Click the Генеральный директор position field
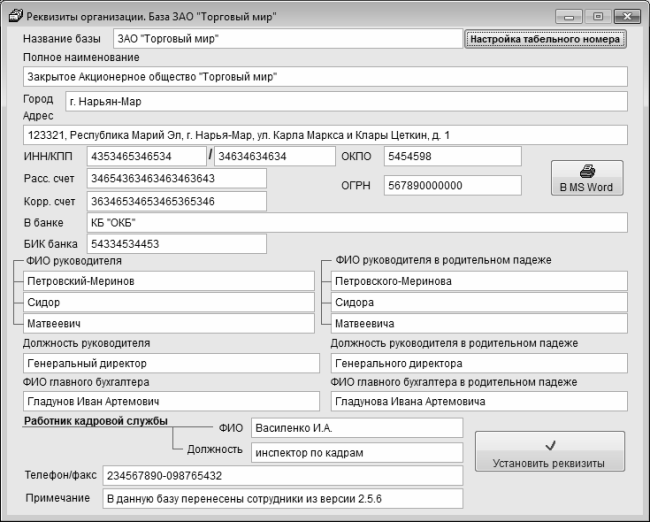Viewport: 650px width, 522px height. [x=171, y=363]
